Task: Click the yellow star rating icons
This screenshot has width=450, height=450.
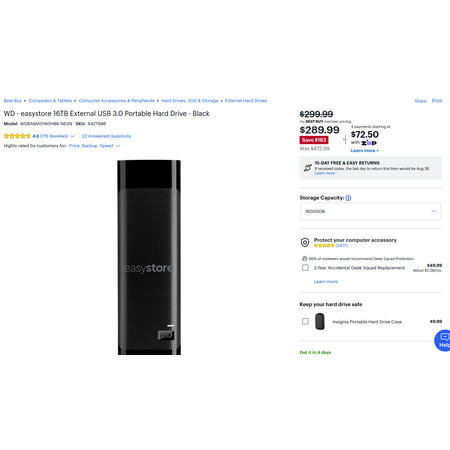Action: [x=17, y=136]
